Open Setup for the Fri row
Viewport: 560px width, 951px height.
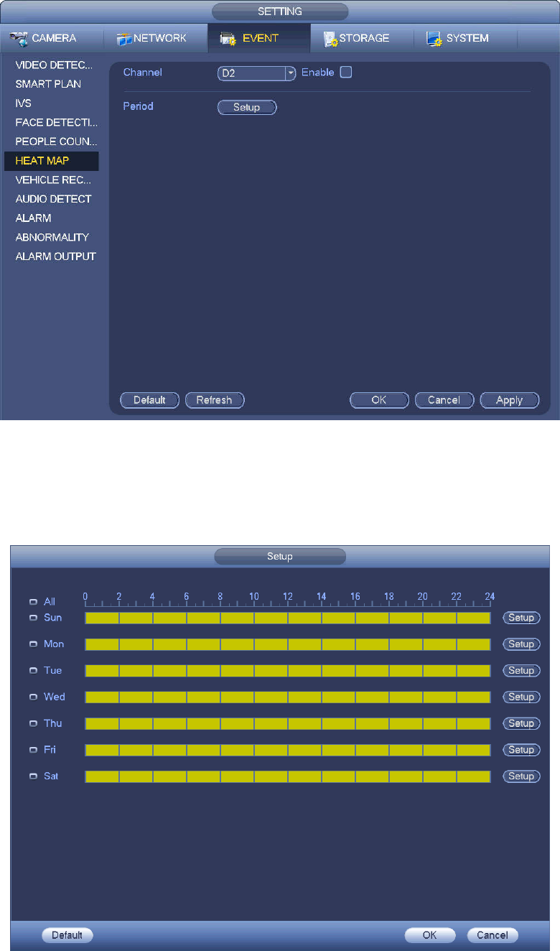[521, 750]
